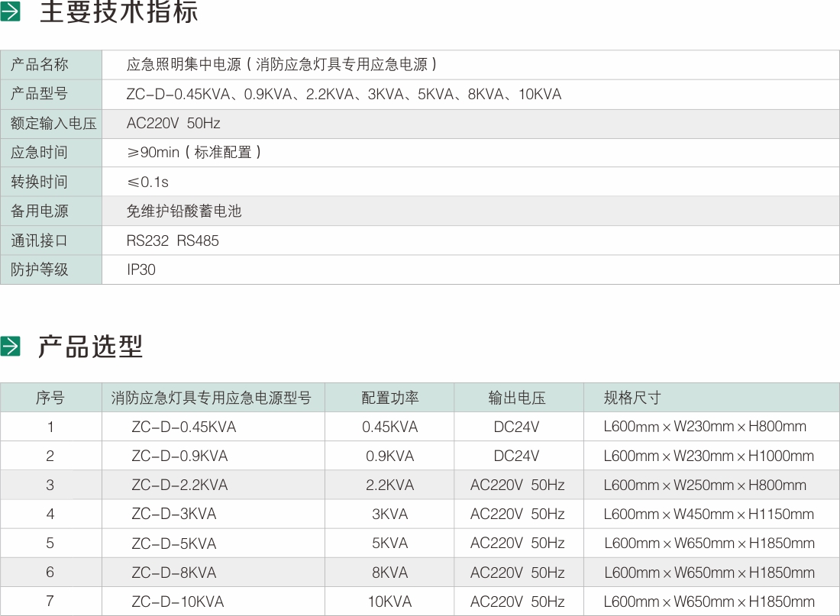
Task: Click the 配置功率 column header
Action: coord(391,398)
